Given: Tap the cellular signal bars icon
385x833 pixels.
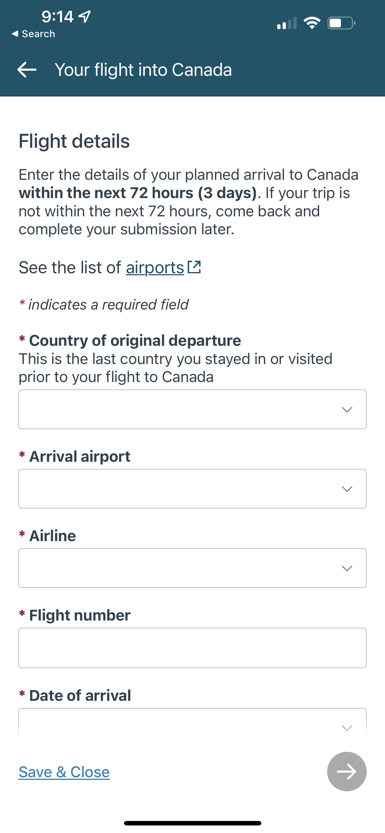Looking at the screenshot, I should [x=287, y=24].
